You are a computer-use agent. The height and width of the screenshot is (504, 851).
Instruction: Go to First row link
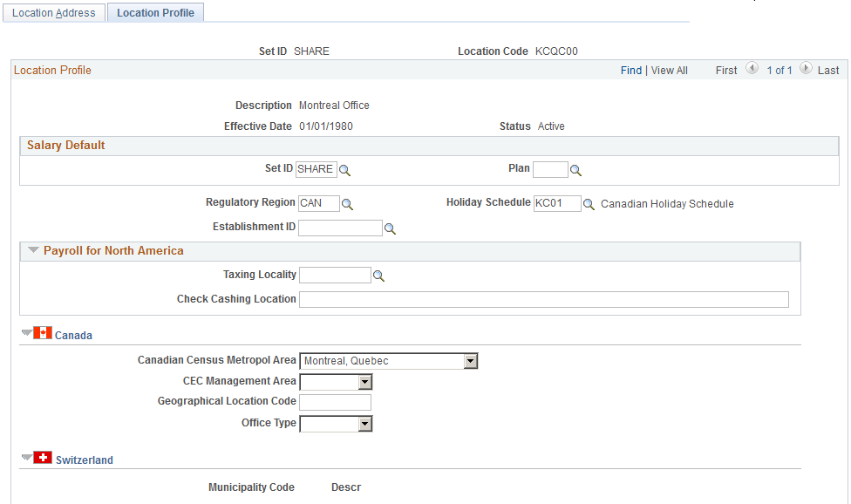(726, 71)
